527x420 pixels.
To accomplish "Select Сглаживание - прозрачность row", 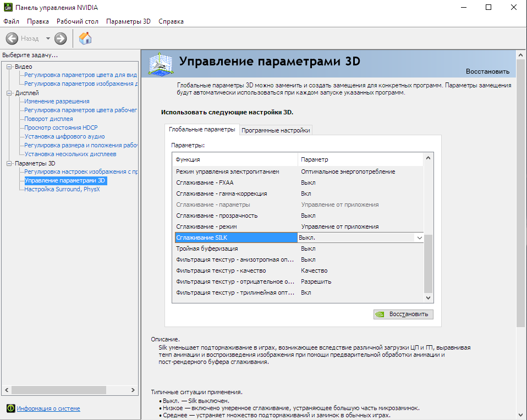I will (298, 215).
